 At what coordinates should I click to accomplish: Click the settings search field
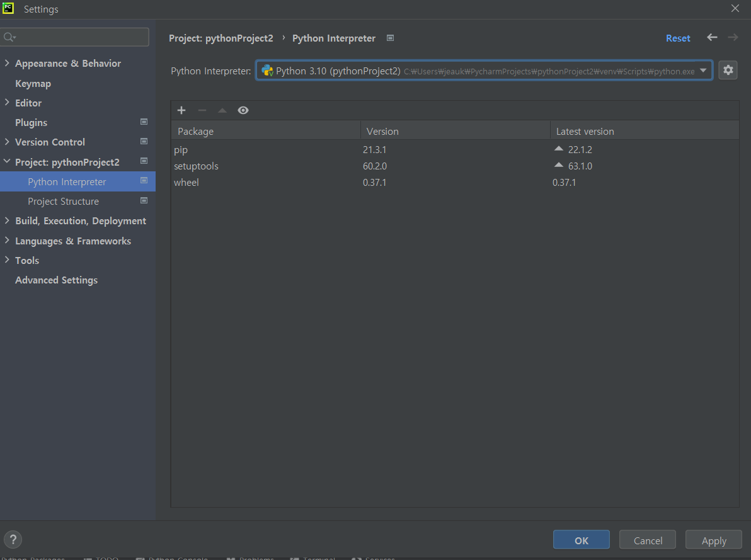coord(75,37)
